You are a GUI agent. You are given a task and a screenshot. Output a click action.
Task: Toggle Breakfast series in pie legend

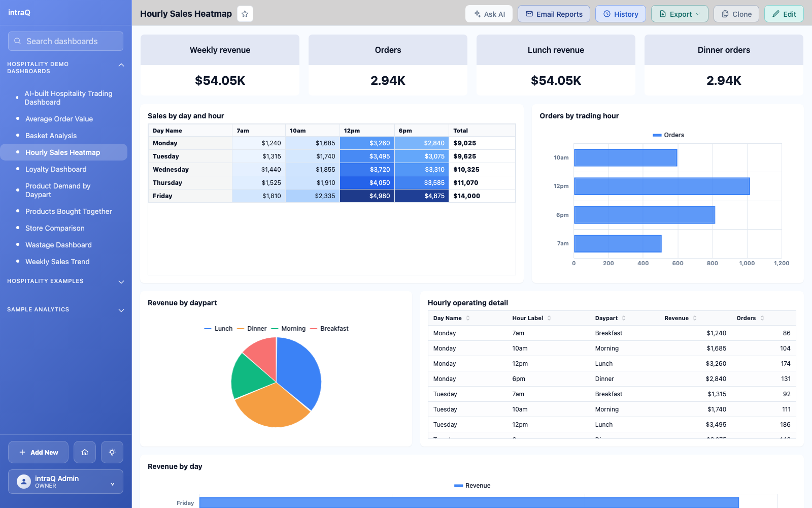[x=329, y=329]
